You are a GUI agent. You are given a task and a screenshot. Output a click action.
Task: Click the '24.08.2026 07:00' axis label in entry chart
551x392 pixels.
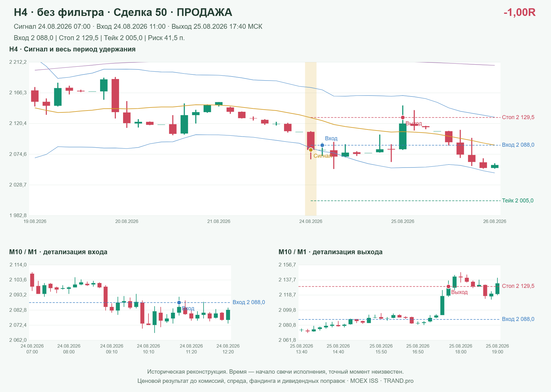pos(32,349)
